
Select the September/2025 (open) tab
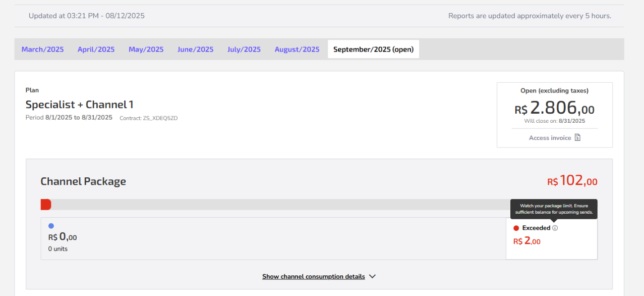click(x=373, y=50)
